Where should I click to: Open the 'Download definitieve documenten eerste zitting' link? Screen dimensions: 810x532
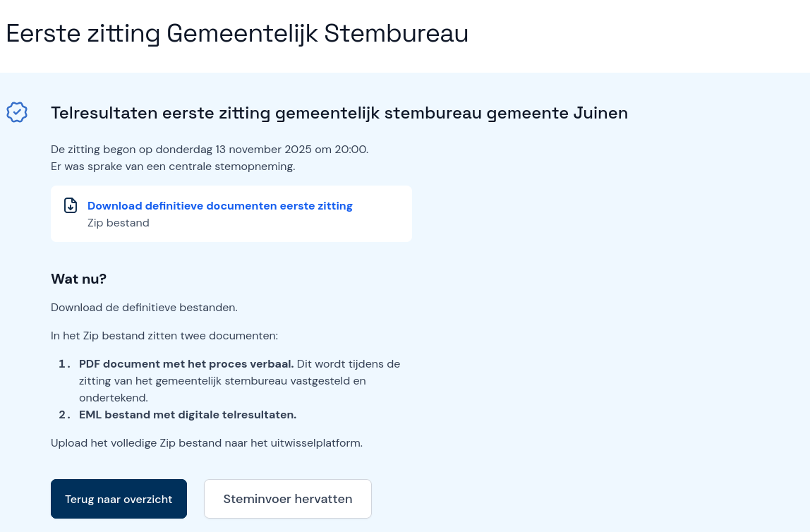coord(219,205)
